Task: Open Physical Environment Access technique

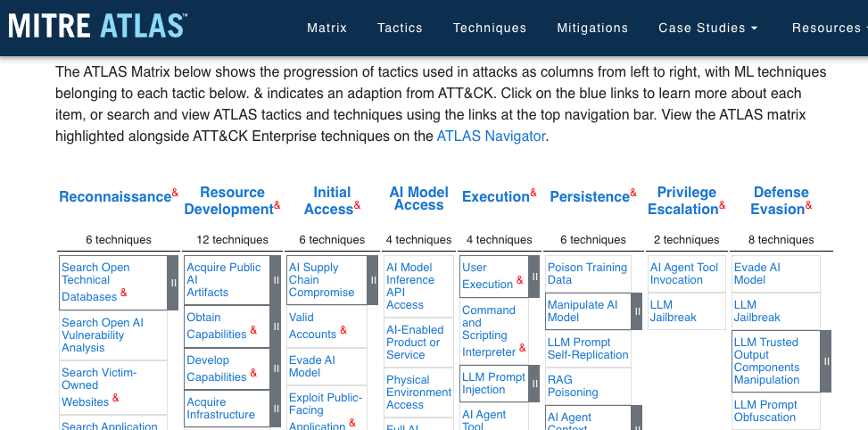Action: click(419, 392)
